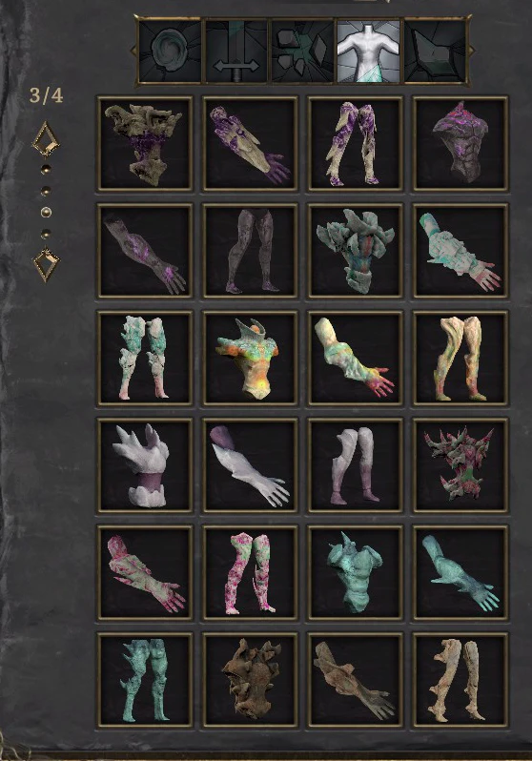The height and width of the screenshot is (761, 532).
Task: Pick the brown rocky torso piece
Action: 250,680
